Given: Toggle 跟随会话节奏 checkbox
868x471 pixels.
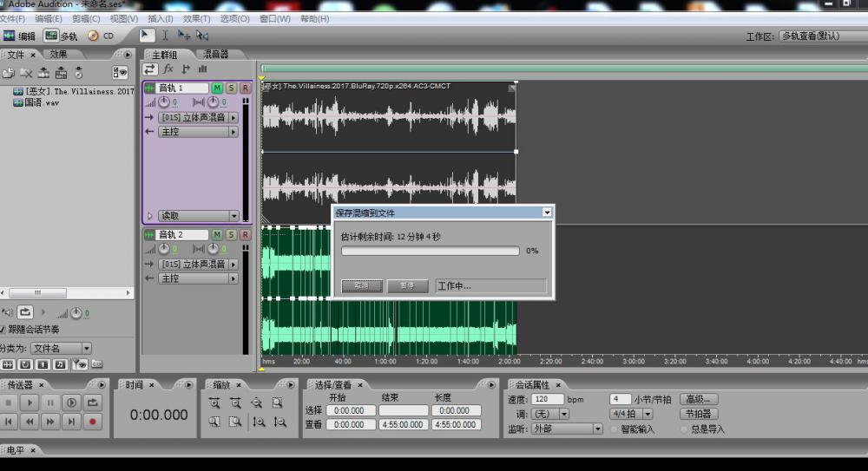Looking at the screenshot, I should pyautogui.click(x=3, y=330).
